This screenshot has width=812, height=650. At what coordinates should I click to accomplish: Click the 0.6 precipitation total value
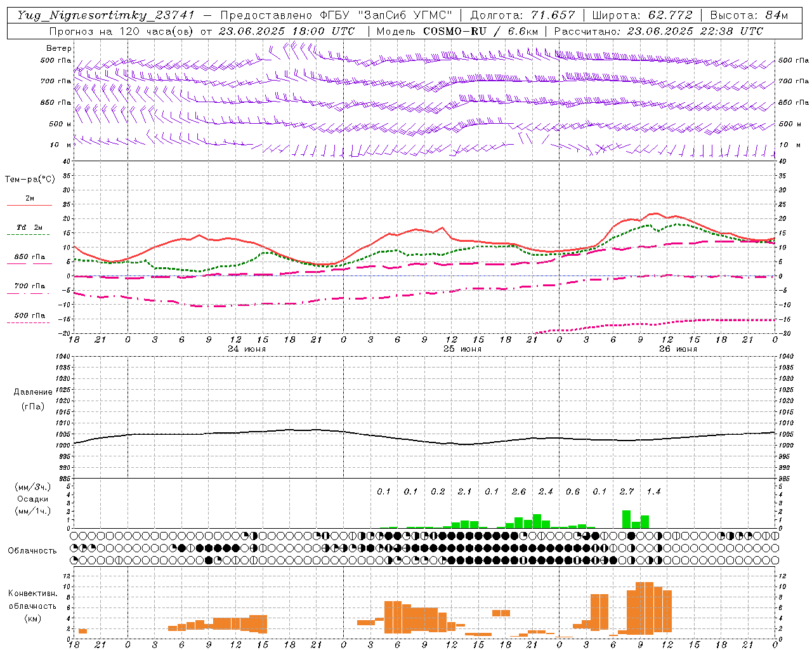click(x=573, y=491)
